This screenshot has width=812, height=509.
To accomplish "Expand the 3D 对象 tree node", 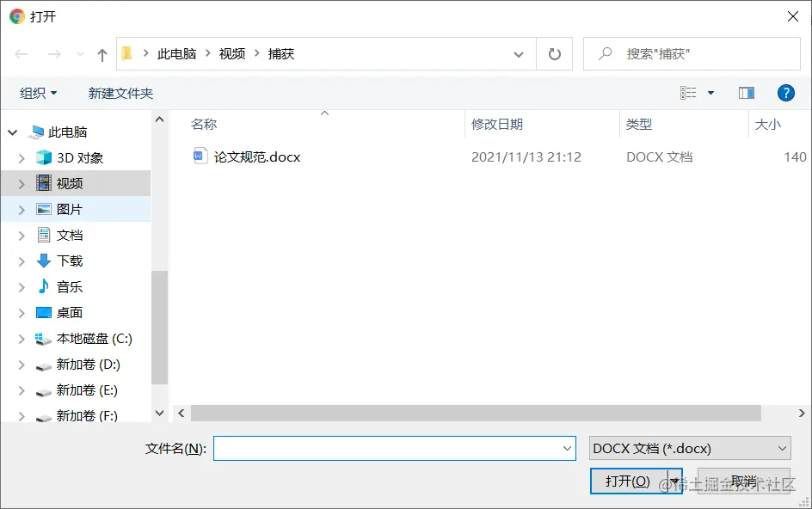I will point(22,158).
